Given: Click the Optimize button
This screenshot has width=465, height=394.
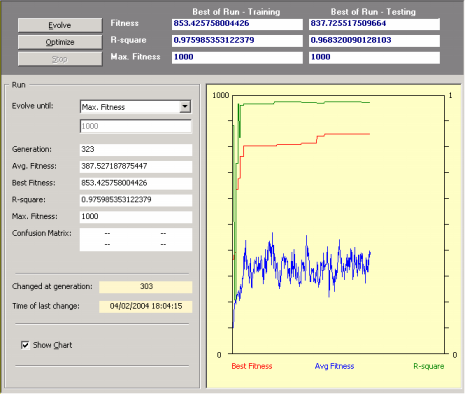Looking at the screenshot, I should (x=60, y=42).
